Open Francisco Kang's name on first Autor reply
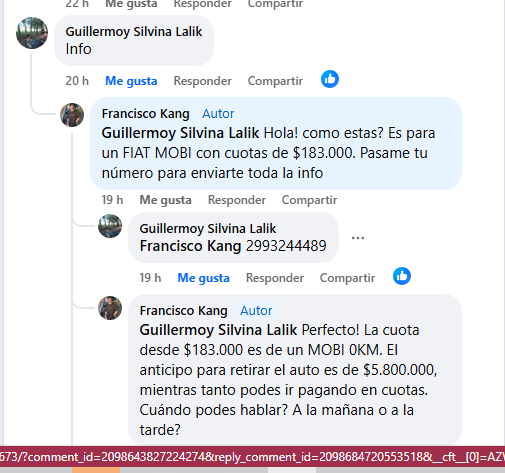Viewport: 505px width, 473px height. point(146,114)
